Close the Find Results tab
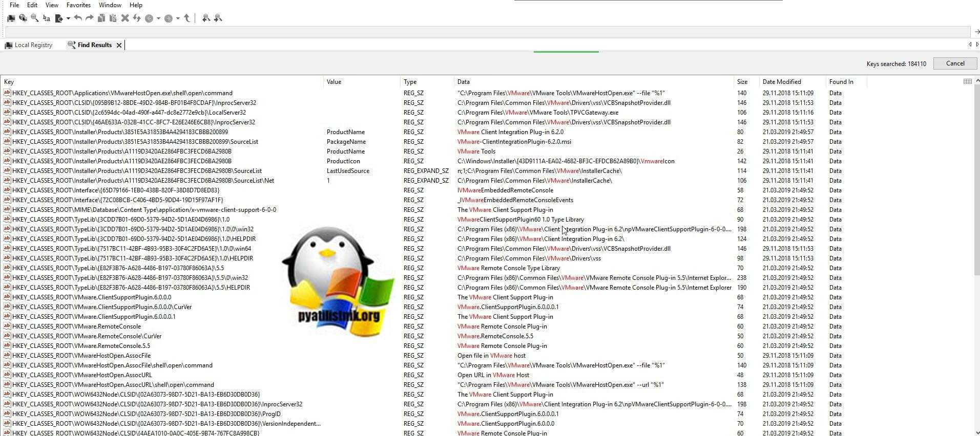This screenshot has width=980, height=436. pyautogui.click(x=119, y=45)
